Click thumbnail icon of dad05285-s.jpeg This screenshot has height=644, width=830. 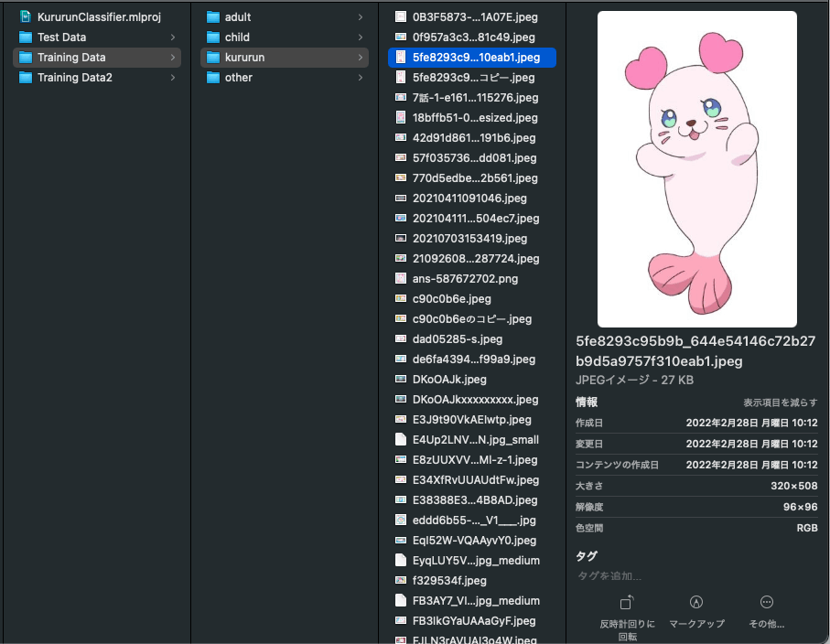click(401, 338)
